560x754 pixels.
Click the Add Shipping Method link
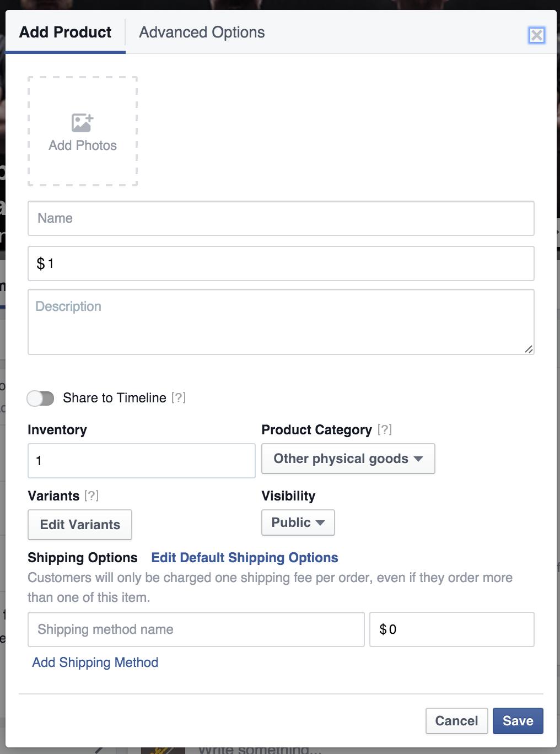pyautogui.click(x=95, y=663)
